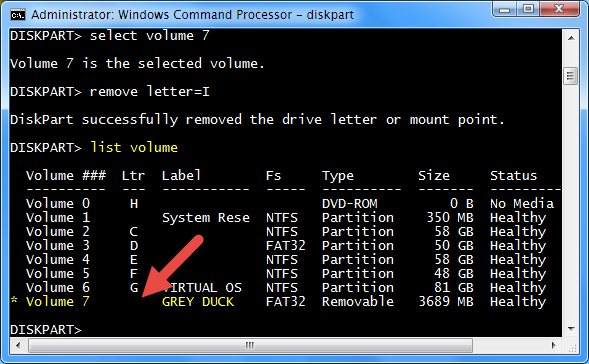This screenshot has width=589, height=364.
Task: Click the vertical scrollbar thumb
Action: click(571, 76)
